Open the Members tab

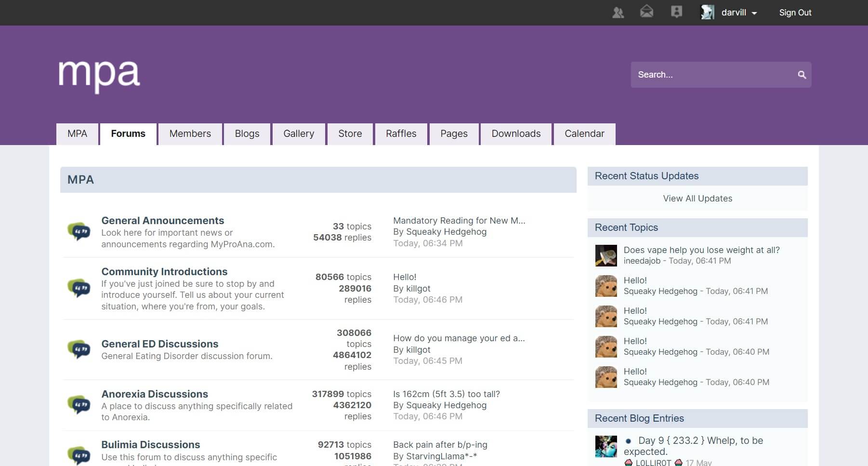190,134
